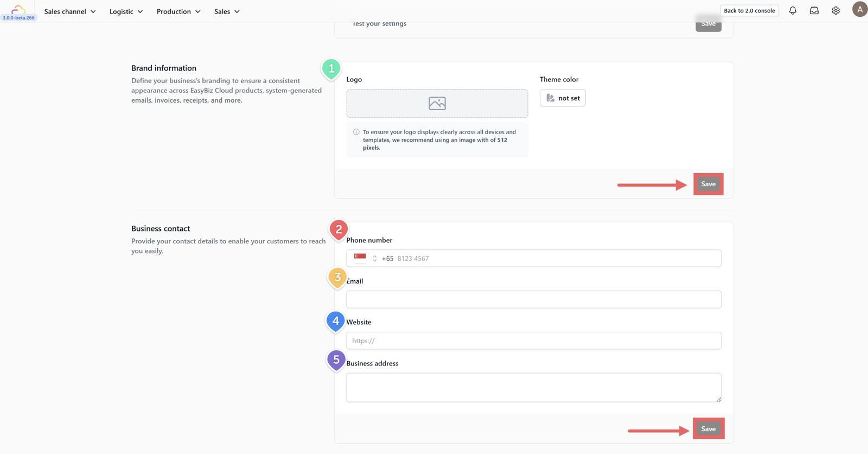Open the Theme color picker showing not set
868x454 pixels.
point(563,98)
